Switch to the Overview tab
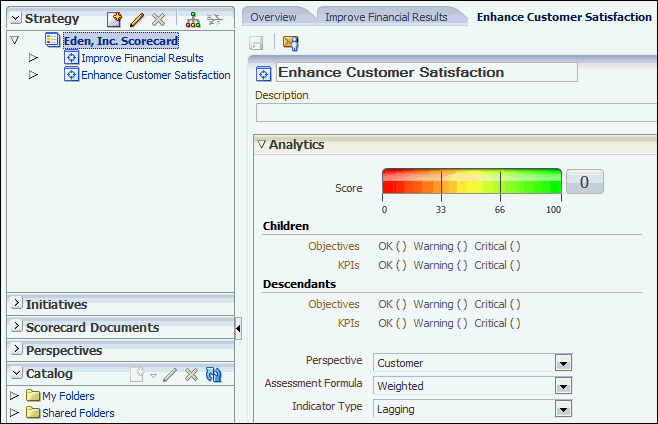The width and height of the screenshot is (658, 424). pos(273,17)
